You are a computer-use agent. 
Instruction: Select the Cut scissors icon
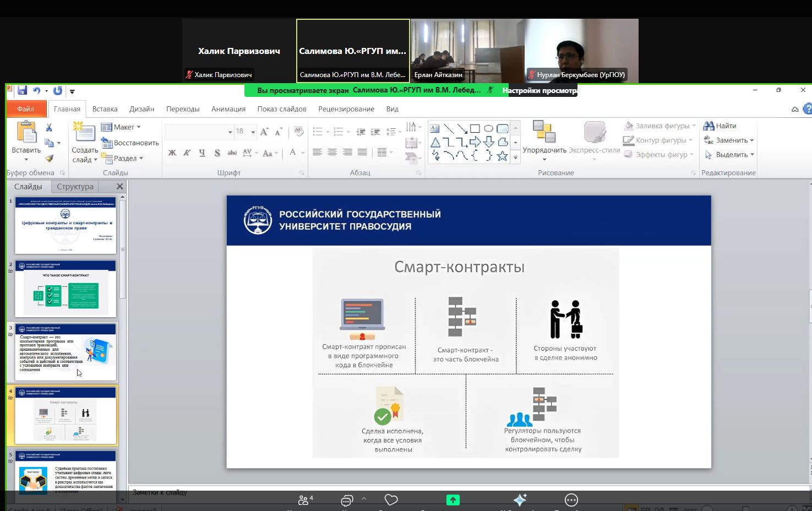49,128
